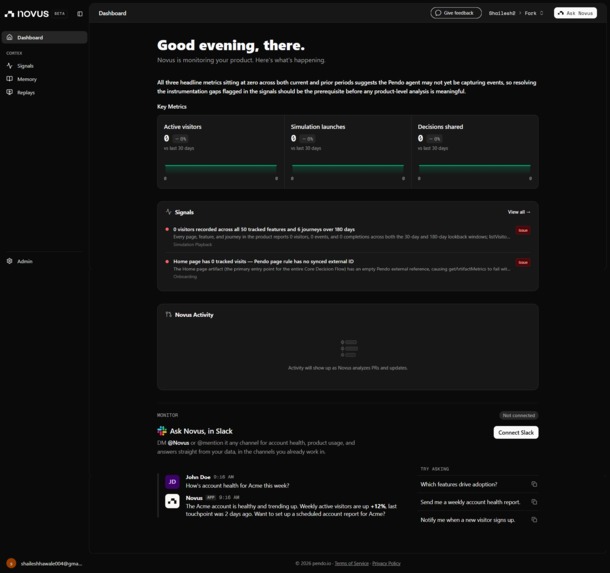Click the Shailesh2 breadcrumb
610x573 pixels.
501,13
